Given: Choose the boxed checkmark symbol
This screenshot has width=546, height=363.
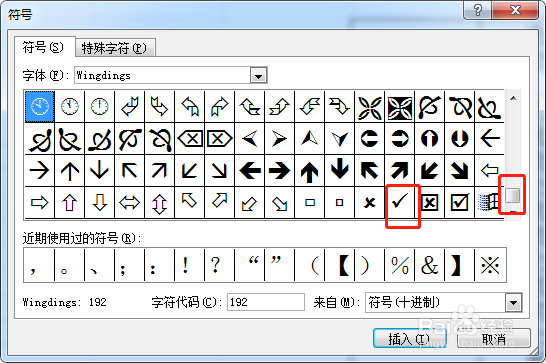Looking at the screenshot, I should pyautogui.click(x=460, y=202).
